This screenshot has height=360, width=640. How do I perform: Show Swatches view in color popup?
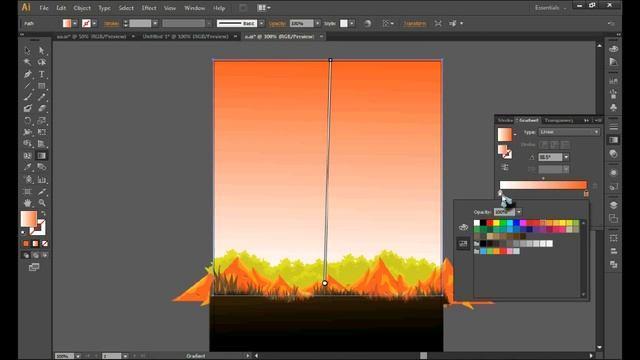click(463, 244)
